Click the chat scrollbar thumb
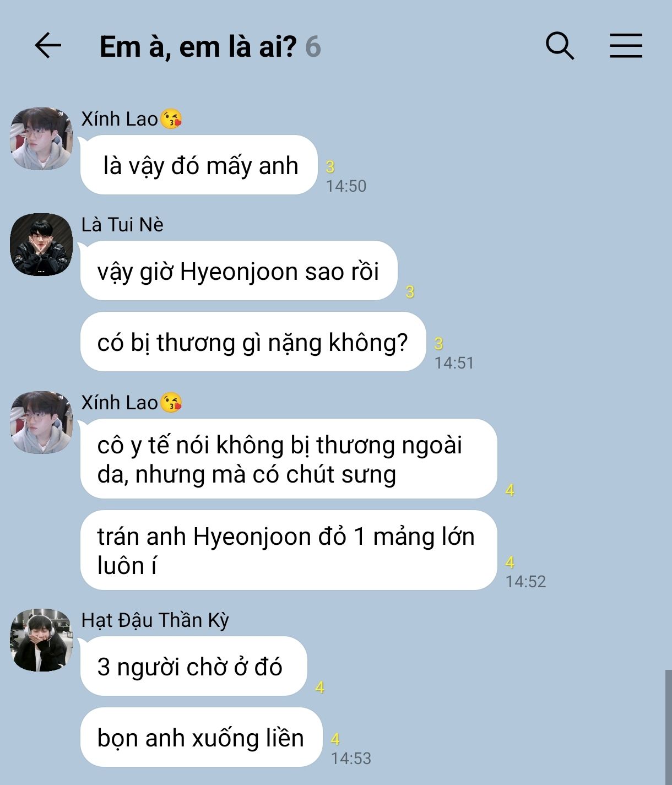The height and width of the screenshot is (785, 672). (x=668, y=727)
